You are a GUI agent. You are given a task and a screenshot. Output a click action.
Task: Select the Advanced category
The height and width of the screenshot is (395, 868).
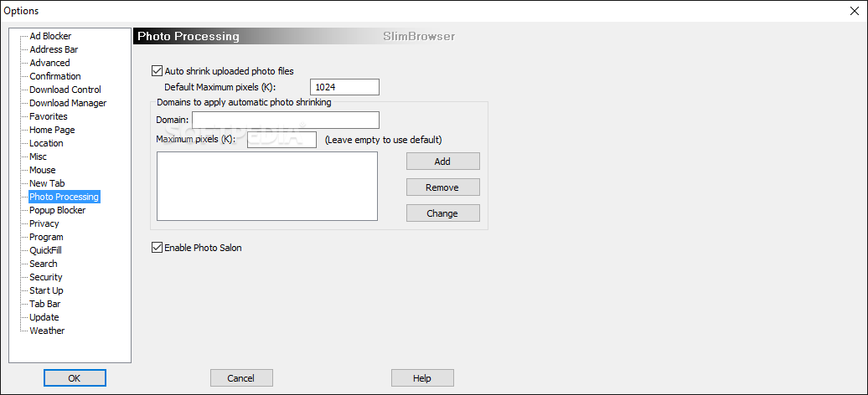tap(49, 63)
